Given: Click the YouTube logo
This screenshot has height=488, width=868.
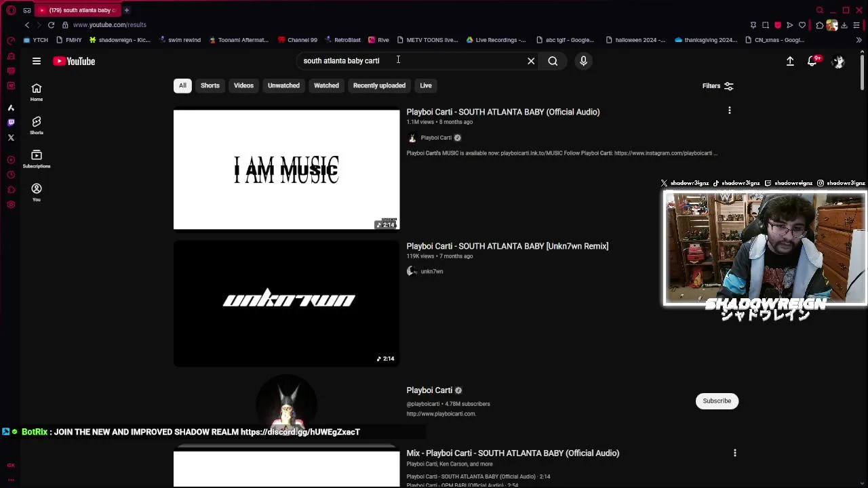Looking at the screenshot, I should 74,61.
